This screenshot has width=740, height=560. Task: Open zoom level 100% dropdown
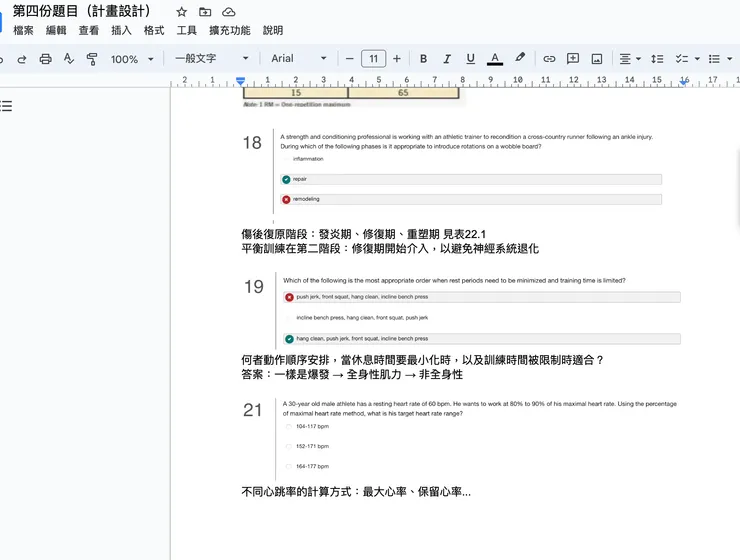coord(132,59)
